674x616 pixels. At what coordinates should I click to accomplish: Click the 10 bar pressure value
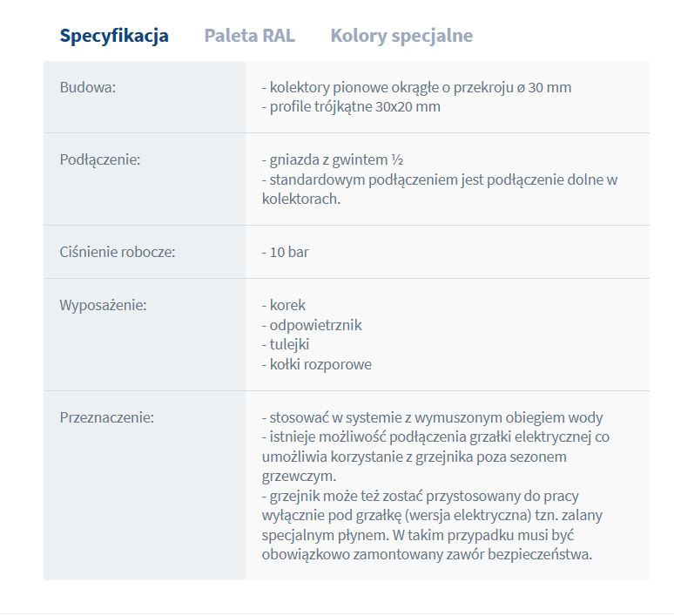point(285,253)
